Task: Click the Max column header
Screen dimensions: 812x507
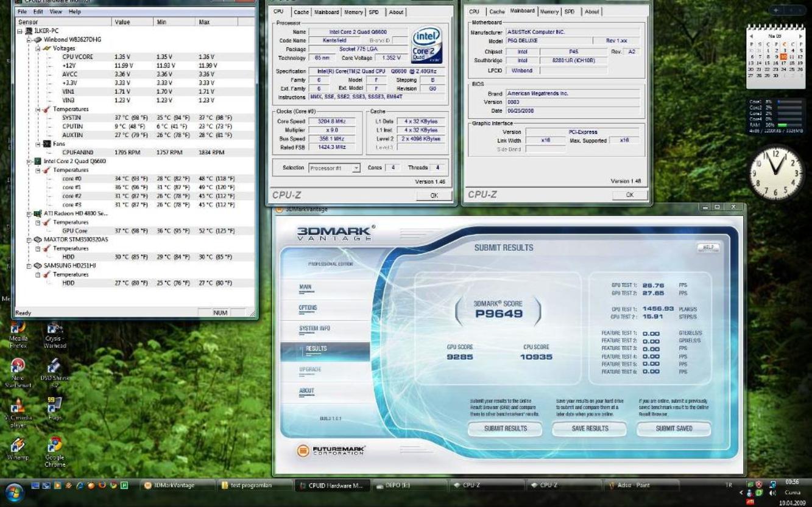Action: (217, 22)
